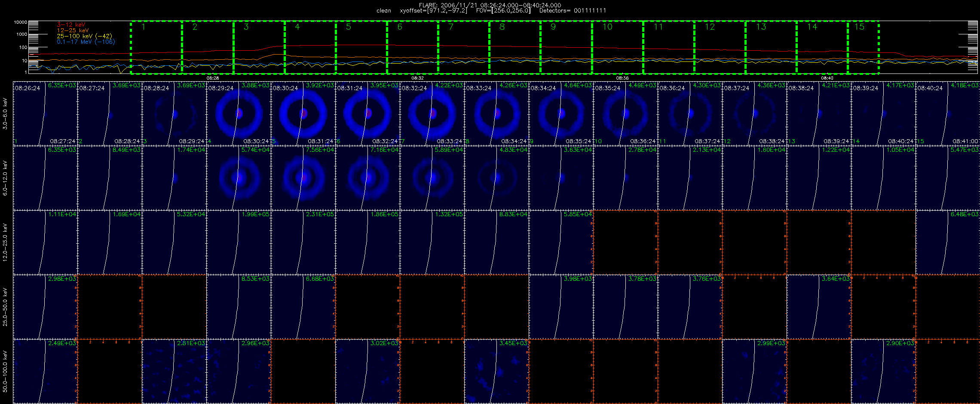The image size is (980, 404).
Task: Open the 3.0-6.0 keV image at 08:32:24
Action: pyautogui.click(x=432, y=113)
